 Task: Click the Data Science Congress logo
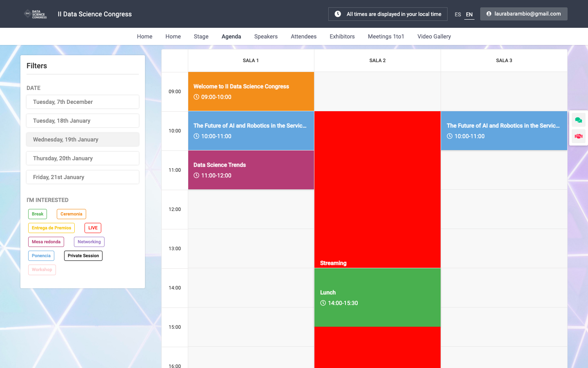pyautogui.click(x=36, y=14)
